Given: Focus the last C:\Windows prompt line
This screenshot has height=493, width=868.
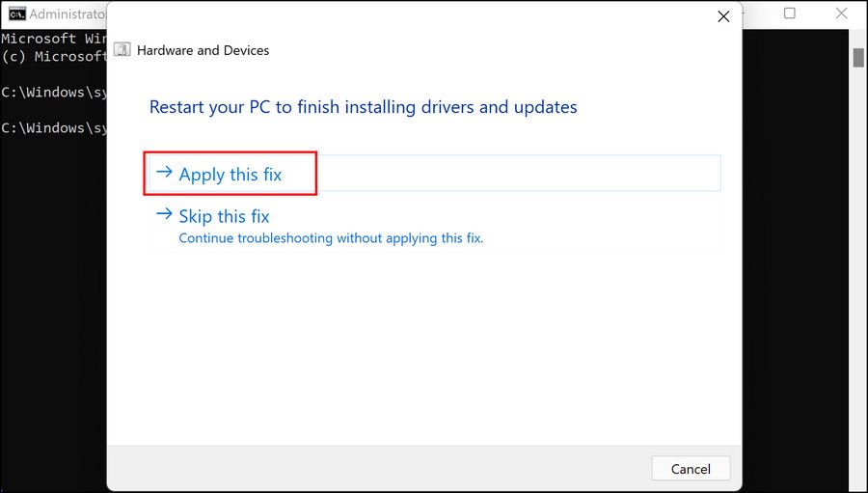Looking at the screenshot, I should pyautogui.click(x=53, y=127).
